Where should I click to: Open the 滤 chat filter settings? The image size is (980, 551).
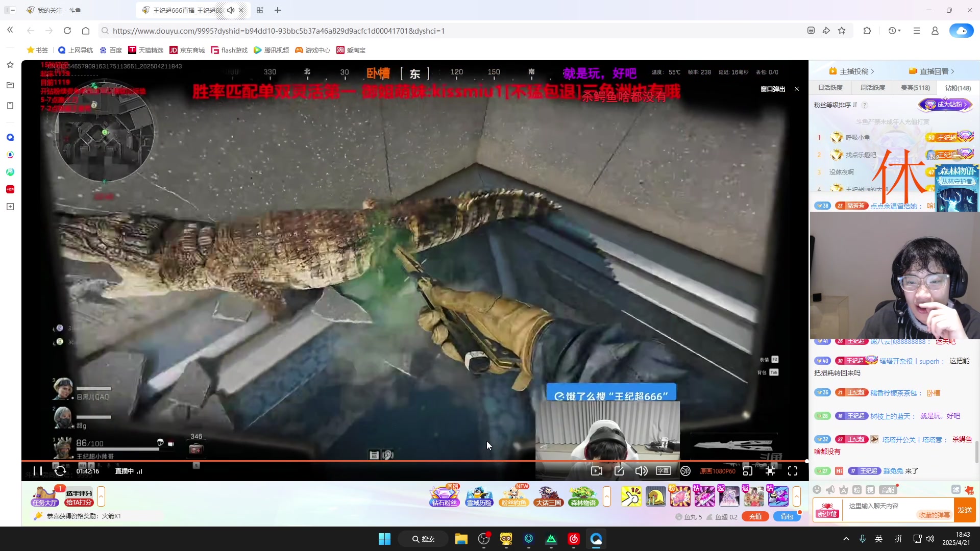pyautogui.click(x=956, y=490)
